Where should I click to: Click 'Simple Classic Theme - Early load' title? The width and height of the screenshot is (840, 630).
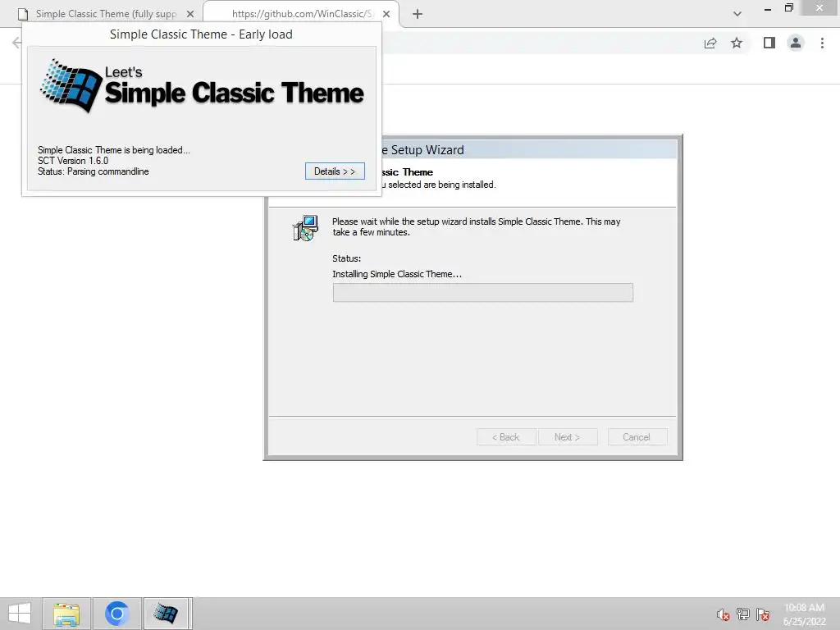tap(202, 34)
